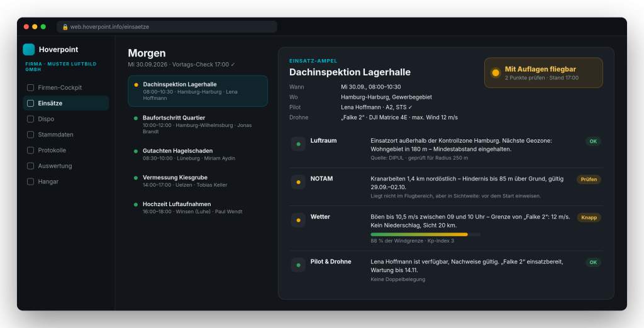
Task: Click the Einsatzort außerhalb der Kontrollzone text
Action: 461,145
